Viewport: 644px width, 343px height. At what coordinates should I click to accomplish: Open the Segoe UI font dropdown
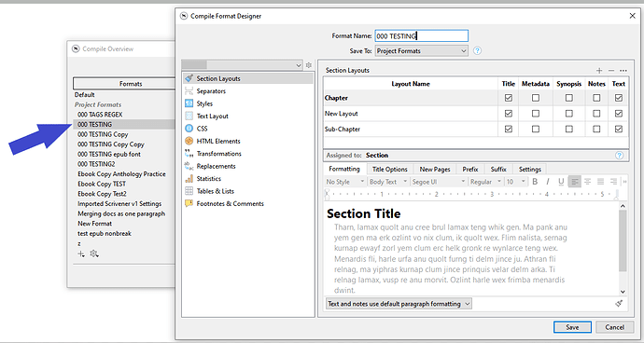439,182
